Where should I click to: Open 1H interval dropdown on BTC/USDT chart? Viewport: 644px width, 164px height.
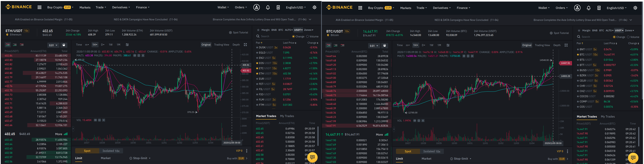coord(416,45)
